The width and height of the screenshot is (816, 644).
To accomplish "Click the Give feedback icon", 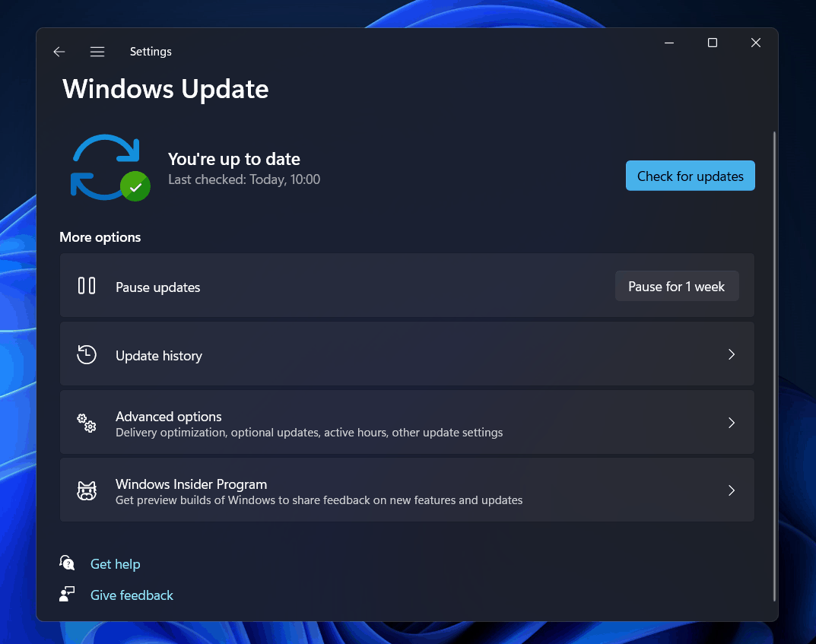I will [67, 594].
